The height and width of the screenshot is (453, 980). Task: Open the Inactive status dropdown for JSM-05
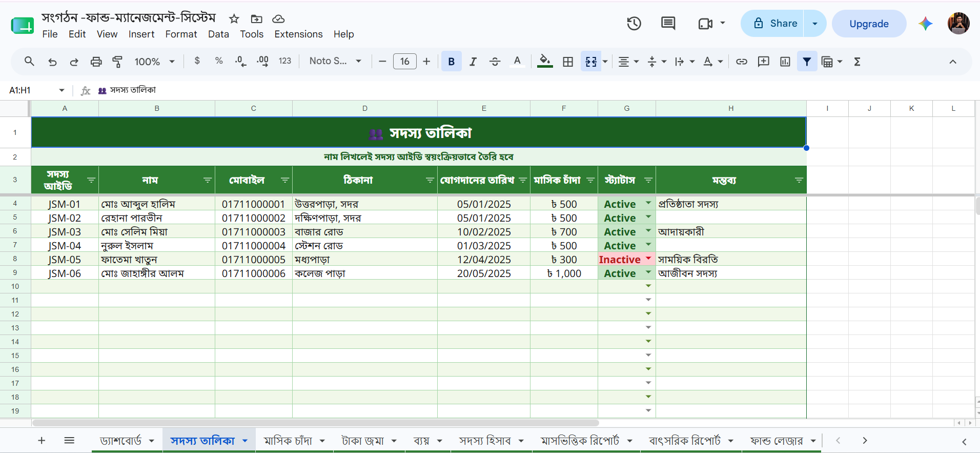(x=648, y=259)
